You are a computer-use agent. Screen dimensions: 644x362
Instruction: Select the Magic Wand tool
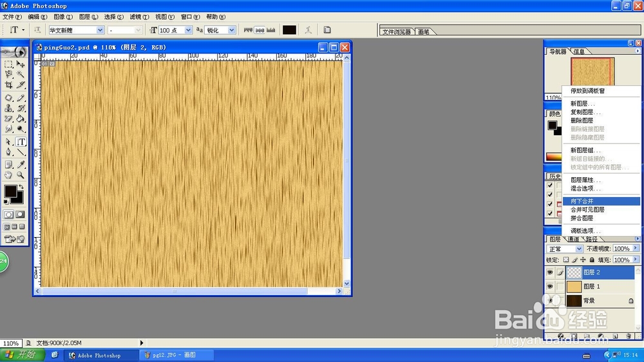coord(21,74)
